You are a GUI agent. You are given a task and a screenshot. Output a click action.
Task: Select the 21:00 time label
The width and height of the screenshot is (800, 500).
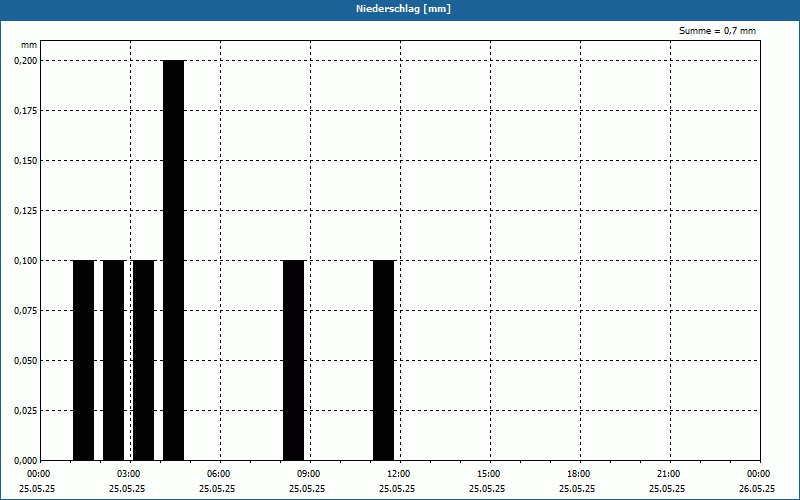(x=668, y=474)
